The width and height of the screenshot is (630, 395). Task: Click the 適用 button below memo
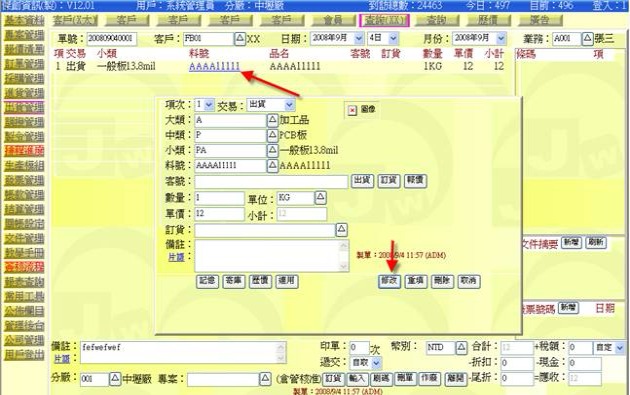[x=287, y=281]
